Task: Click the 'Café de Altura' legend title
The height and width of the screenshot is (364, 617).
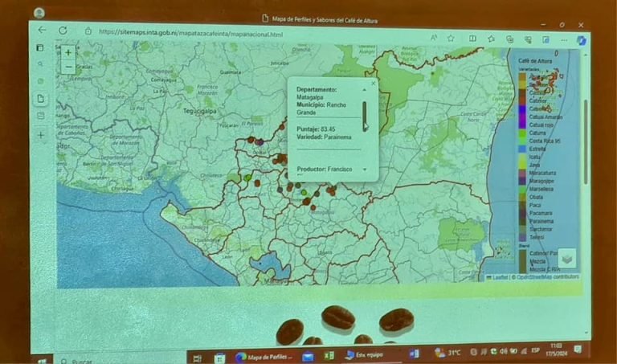Action: click(535, 61)
